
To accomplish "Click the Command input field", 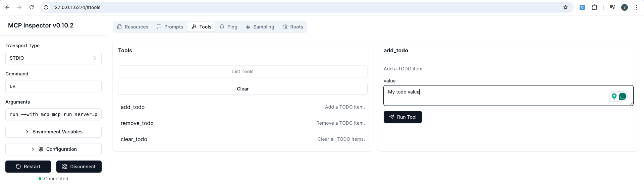I will [x=53, y=86].
